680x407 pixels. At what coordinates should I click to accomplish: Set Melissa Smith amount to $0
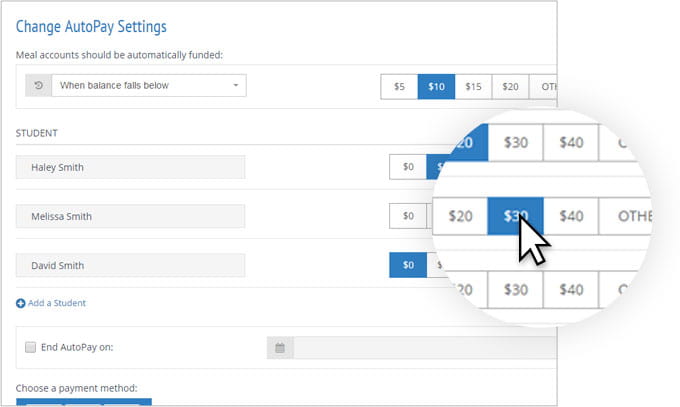(408, 216)
